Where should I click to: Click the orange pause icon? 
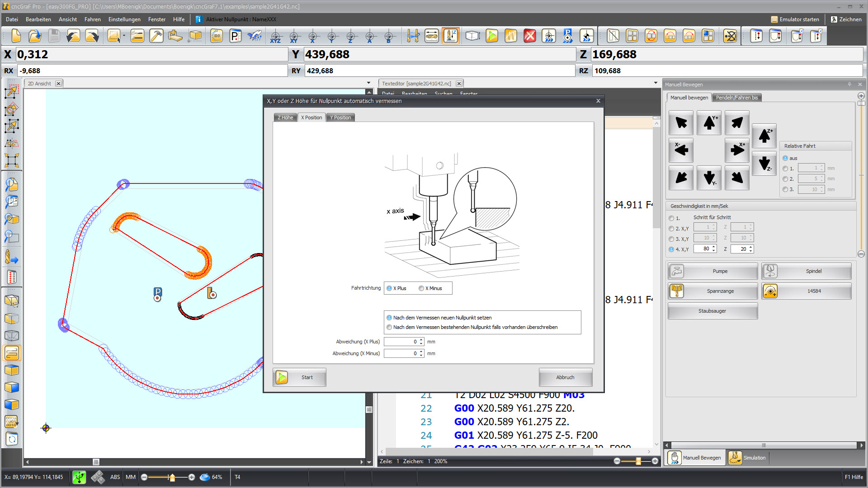point(511,36)
